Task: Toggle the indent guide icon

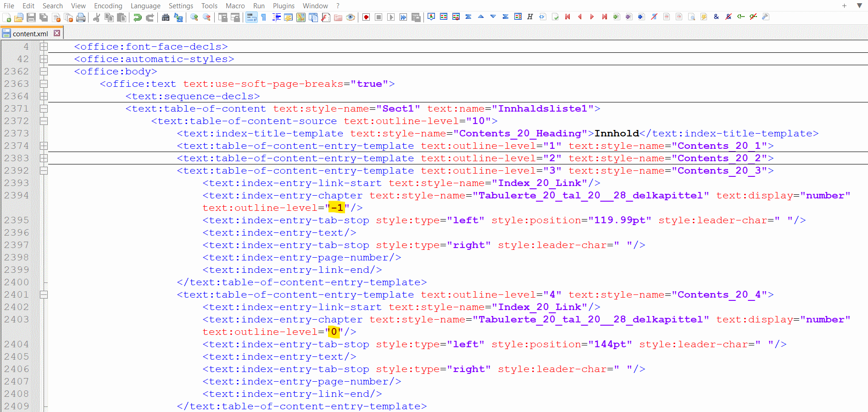Action: [x=276, y=17]
